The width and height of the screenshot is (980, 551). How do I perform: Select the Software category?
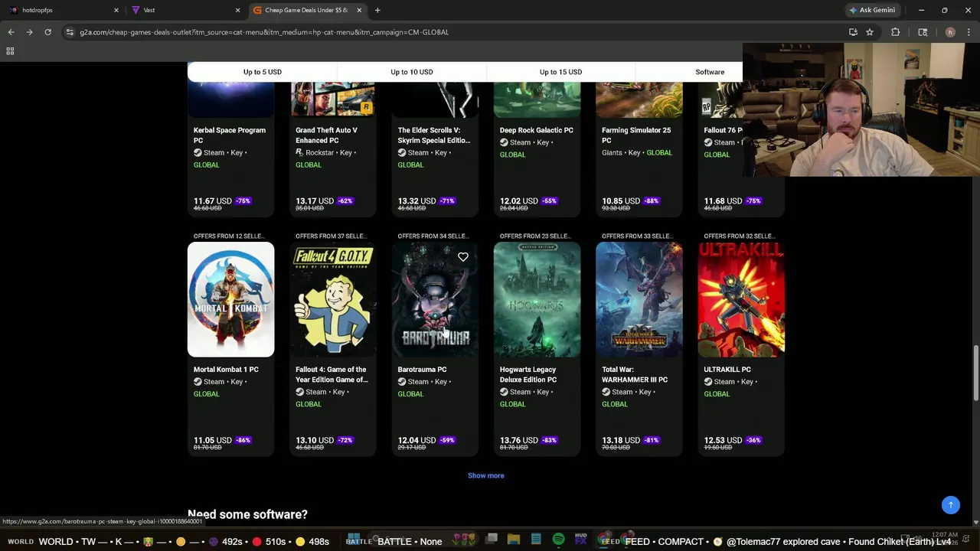(x=710, y=72)
